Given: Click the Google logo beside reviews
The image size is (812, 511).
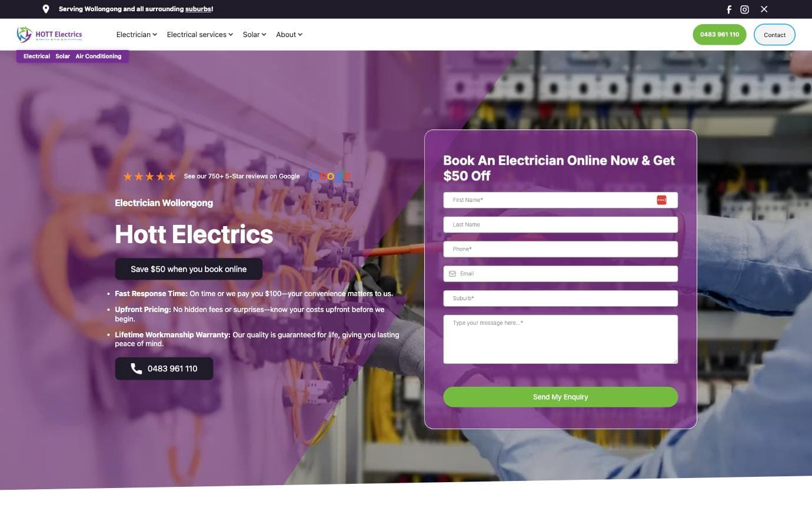Looking at the screenshot, I should 330,176.
